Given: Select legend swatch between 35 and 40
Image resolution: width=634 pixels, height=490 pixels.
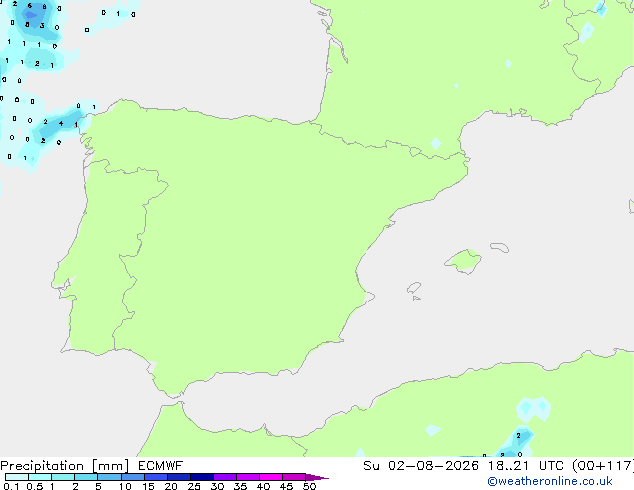Looking at the screenshot, I should (248, 477).
